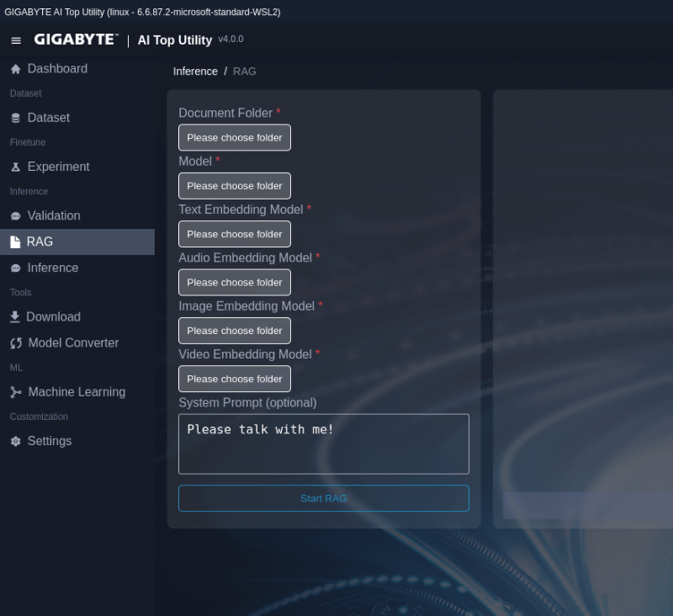Click the AI Top Utility title
This screenshot has width=673, height=616.
[175, 40]
